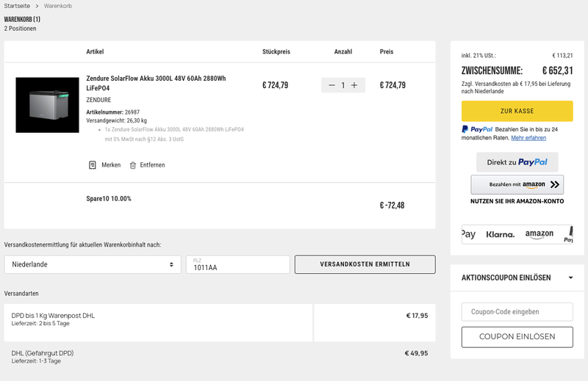The image size is (588, 381).
Task: Click the Klarna logo in payment strip
Action: [x=501, y=234]
